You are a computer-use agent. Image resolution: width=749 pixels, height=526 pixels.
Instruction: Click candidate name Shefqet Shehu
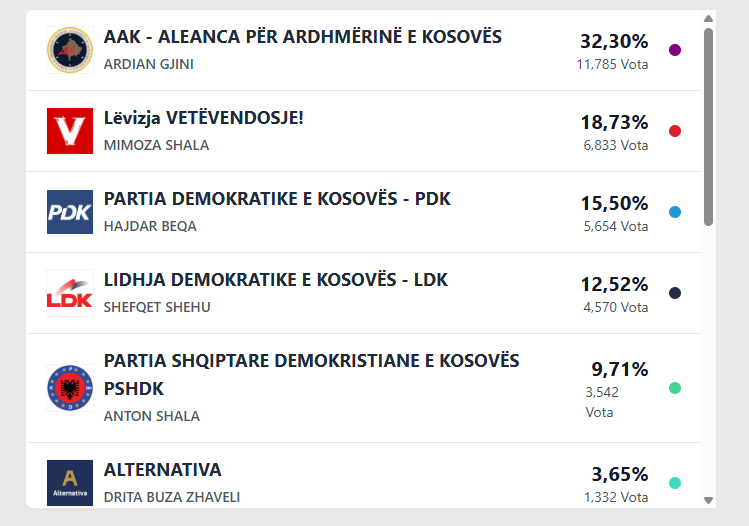157,307
